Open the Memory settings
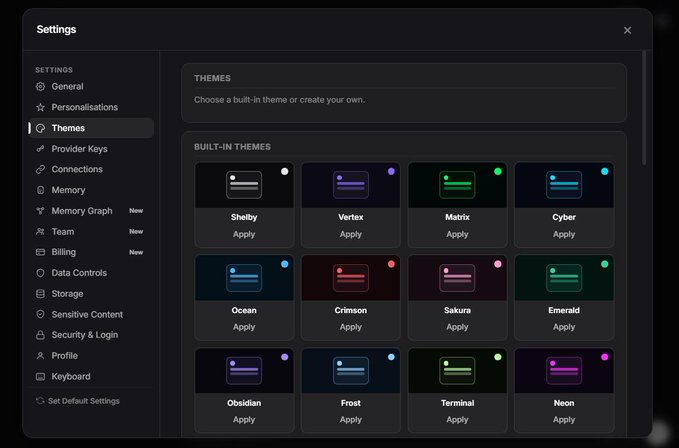 [91, 190]
